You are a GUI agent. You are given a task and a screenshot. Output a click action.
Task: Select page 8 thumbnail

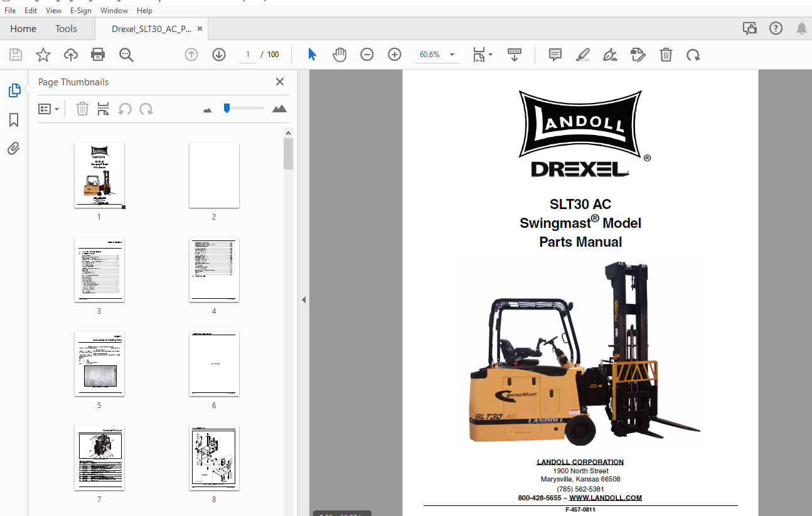pos(214,458)
